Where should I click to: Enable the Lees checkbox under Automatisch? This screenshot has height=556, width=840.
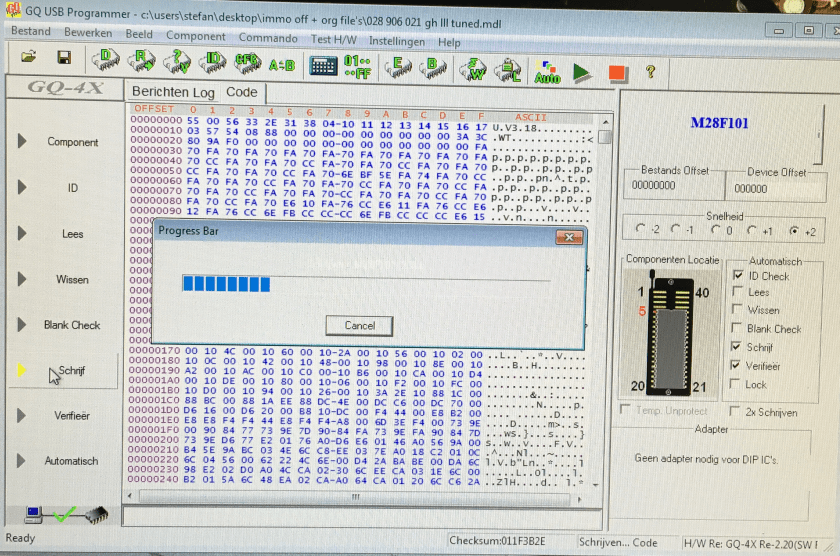[x=738, y=292]
